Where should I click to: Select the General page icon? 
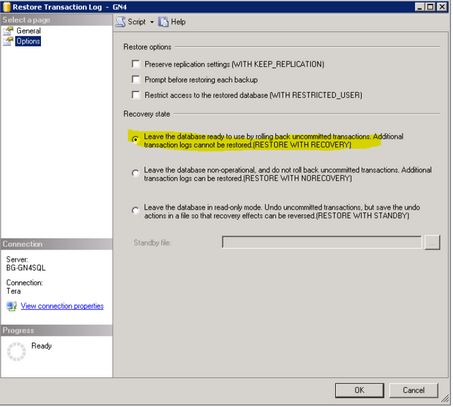tap(8, 31)
